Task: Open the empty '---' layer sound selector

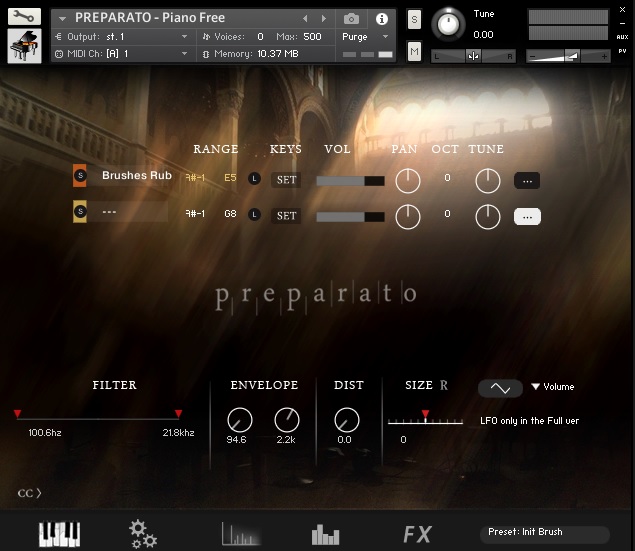Action: pos(128,212)
